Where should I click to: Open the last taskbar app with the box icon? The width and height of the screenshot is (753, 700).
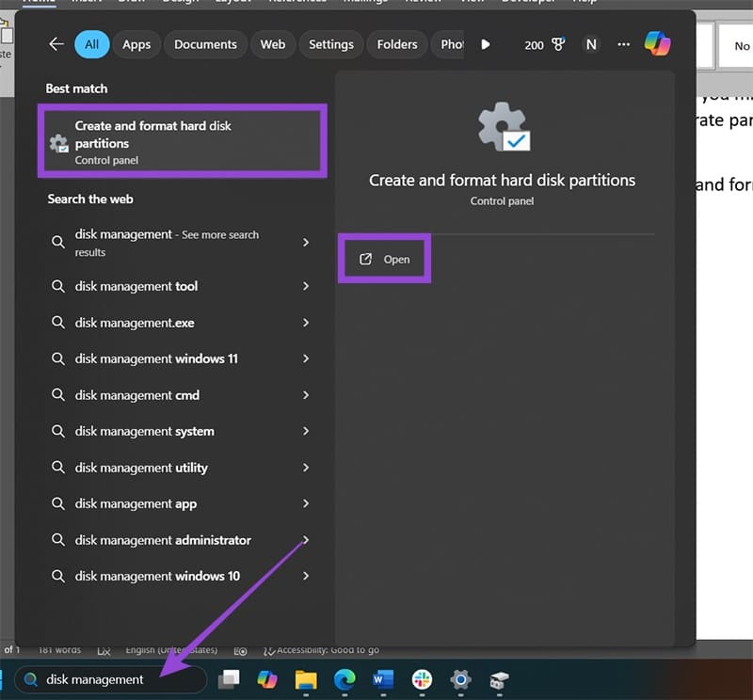(x=500, y=679)
